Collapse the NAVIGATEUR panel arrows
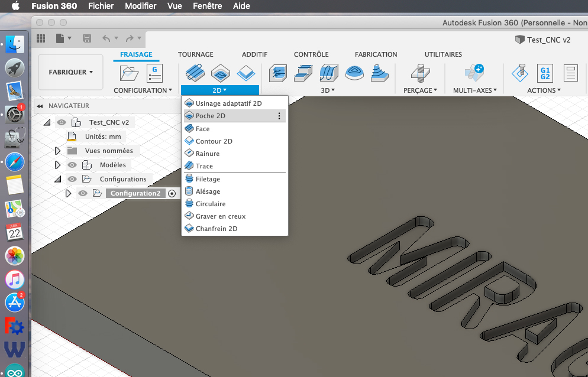The height and width of the screenshot is (377, 588). tap(40, 106)
